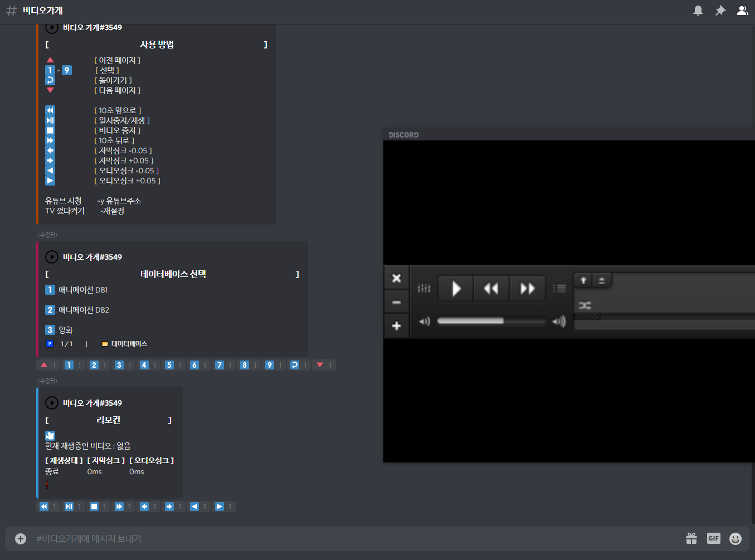
Task: Select 영화 by clicking the 3 reaction
Action: pyautogui.click(x=120, y=365)
